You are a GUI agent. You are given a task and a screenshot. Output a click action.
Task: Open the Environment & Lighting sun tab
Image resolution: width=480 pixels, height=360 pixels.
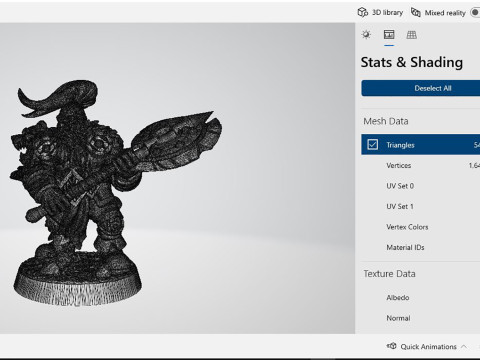[366, 35]
